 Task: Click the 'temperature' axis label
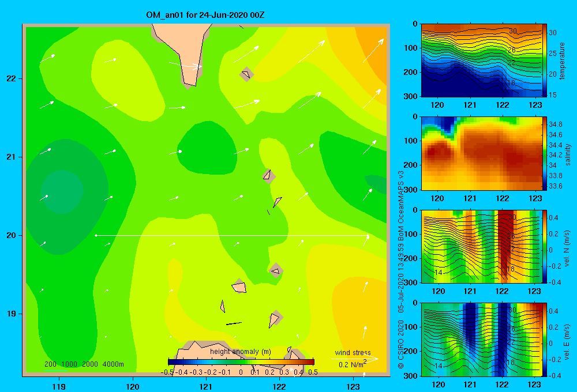pos(562,61)
